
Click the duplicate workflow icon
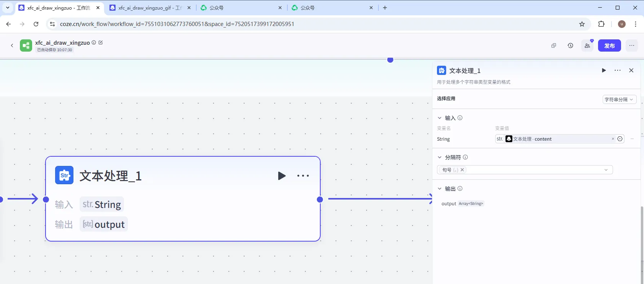pyautogui.click(x=553, y=45)
